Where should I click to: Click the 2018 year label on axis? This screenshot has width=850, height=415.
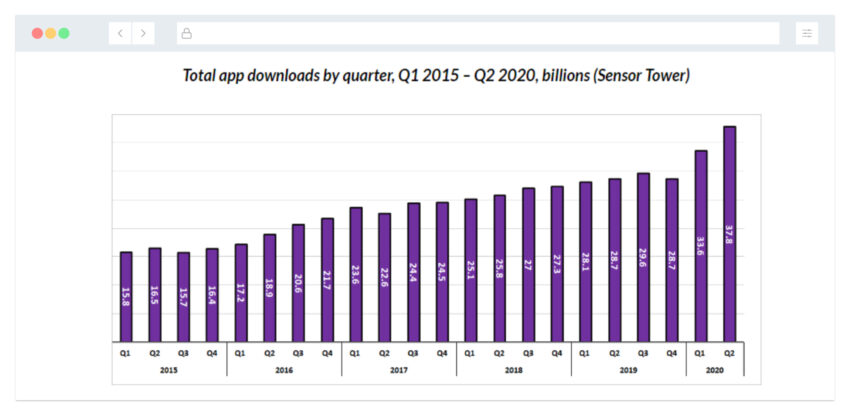(513, 368)
